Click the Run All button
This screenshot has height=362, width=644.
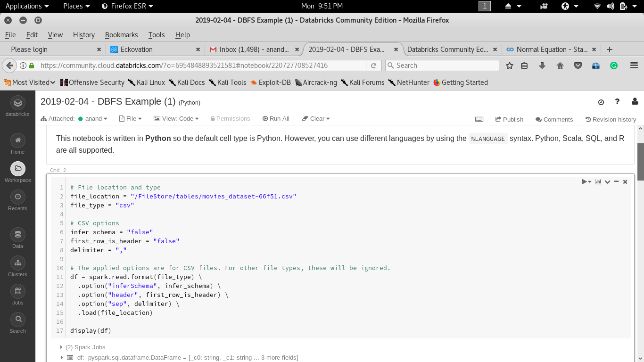pyautogui.click(x=276, y=119)
